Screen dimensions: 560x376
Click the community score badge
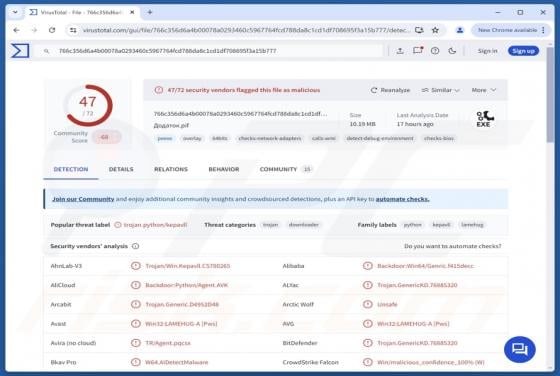[x=106, y=137]
